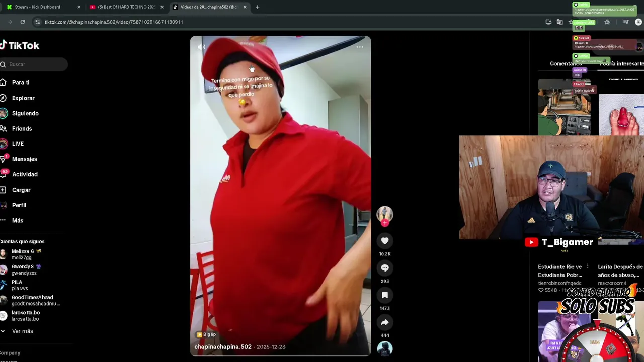Switch to Best Of HARD TECHNO tab
The height and width of the screenshot is (362, 644).
(x=126, y=7)
